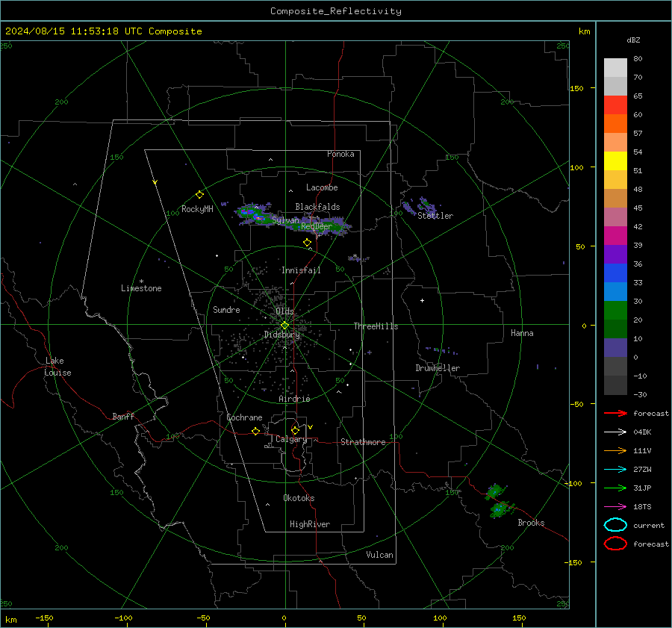Click the Okotoks label
Image resolution: width=672 pixels, height=628 pixels.
299,498
